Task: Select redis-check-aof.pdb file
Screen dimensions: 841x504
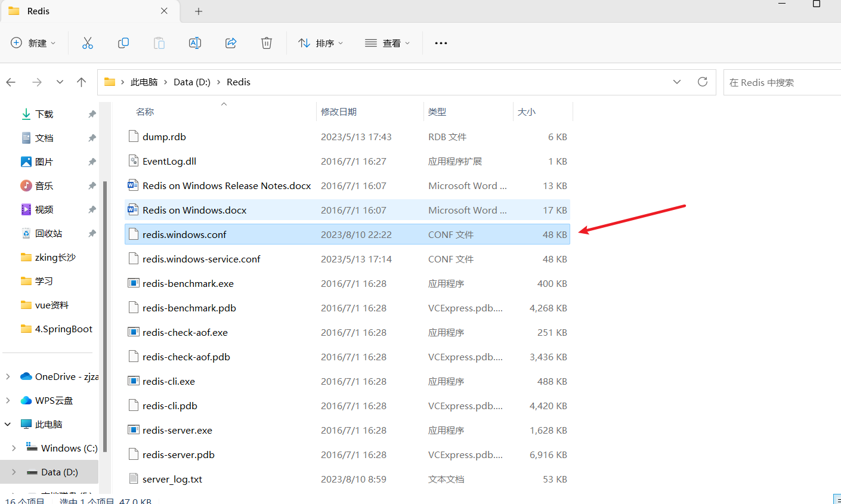Action: pos(347,357)
